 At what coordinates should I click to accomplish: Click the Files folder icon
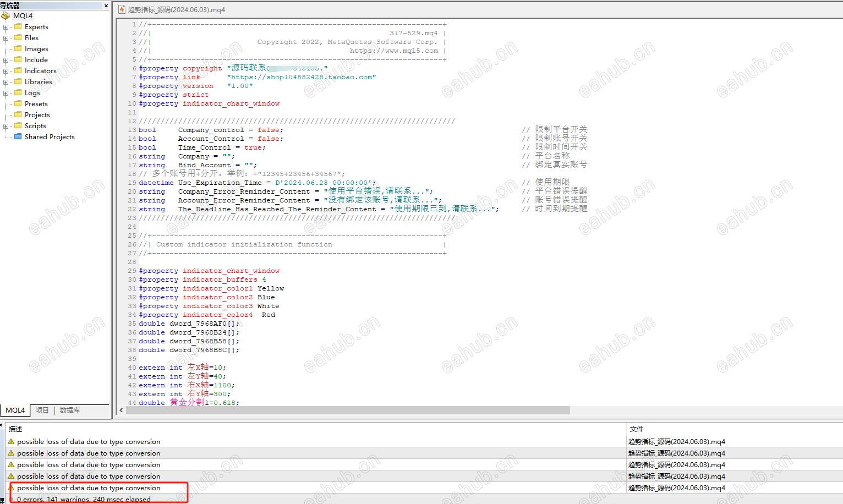18,37
